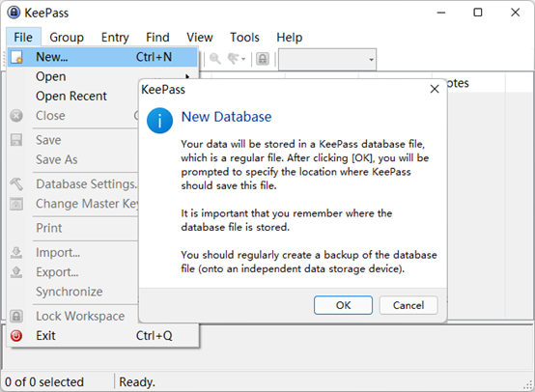Minimize the KeePass main window
The height and width of the screenshot is (392, 535).
coord(441,13)
